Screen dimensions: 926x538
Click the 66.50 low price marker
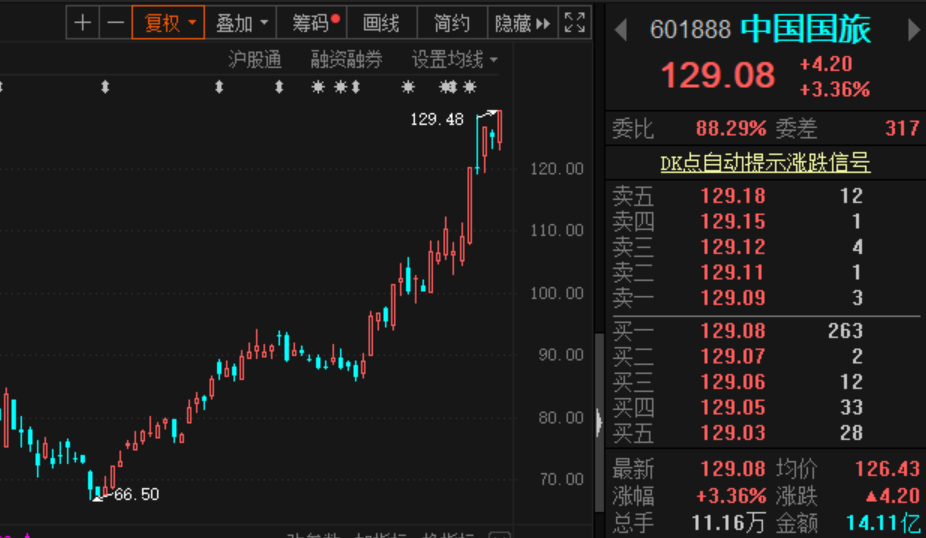(x=135, y=494)
